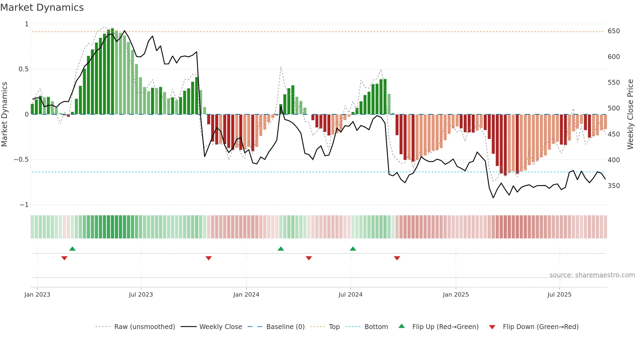Toggle the Flip Up (Red→Green) legend entry

pos(438,327)
